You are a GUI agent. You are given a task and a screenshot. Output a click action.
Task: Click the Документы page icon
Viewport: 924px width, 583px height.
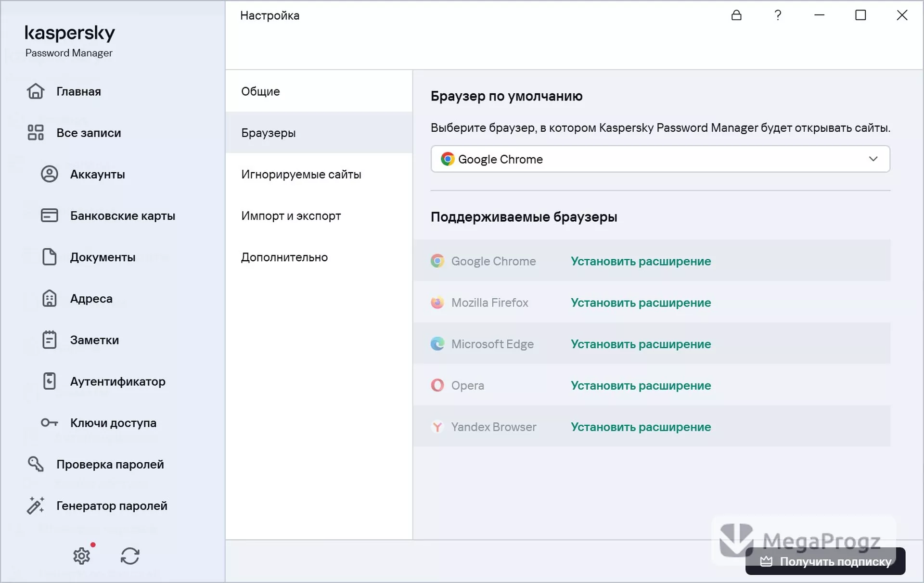tap(49, 256)
